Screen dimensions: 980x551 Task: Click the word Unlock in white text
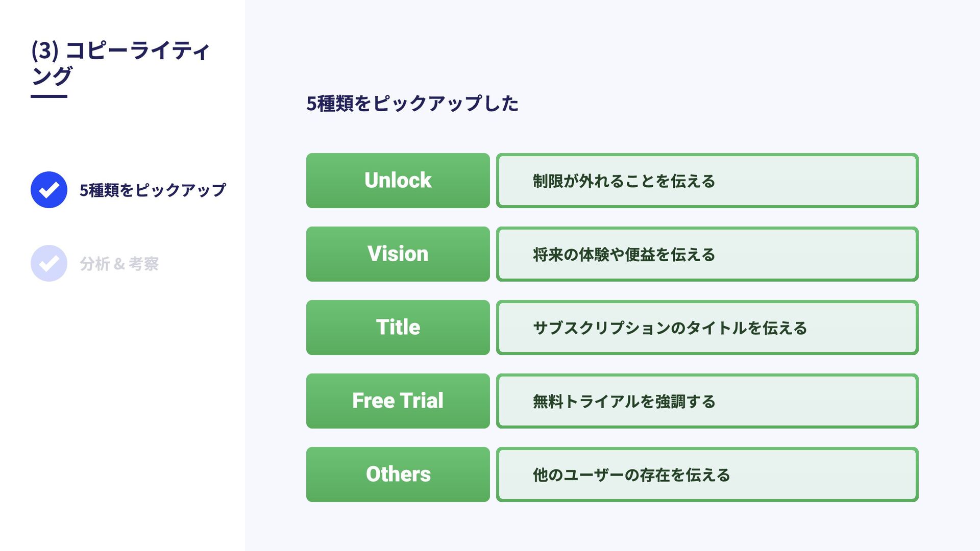[398, 181]
